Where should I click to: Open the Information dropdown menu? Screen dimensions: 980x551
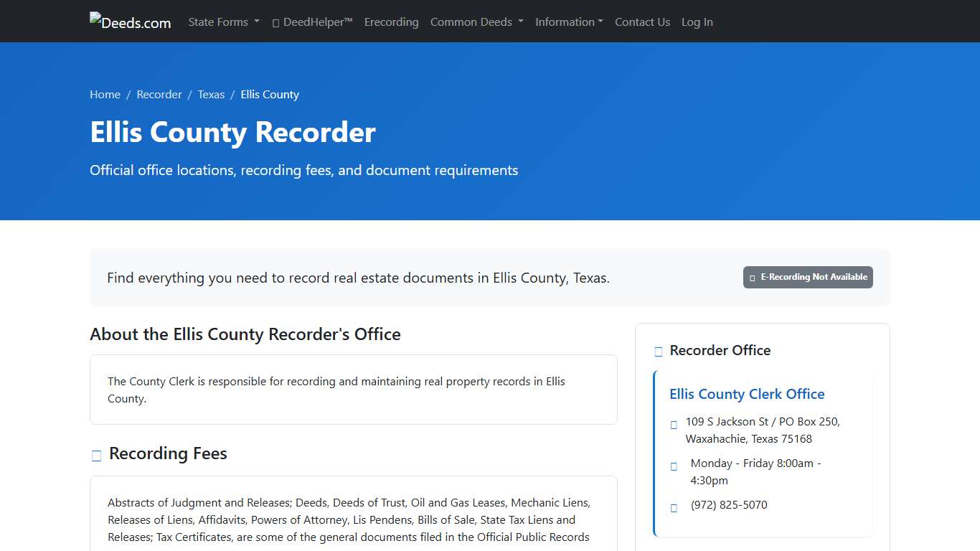point(569,22)
